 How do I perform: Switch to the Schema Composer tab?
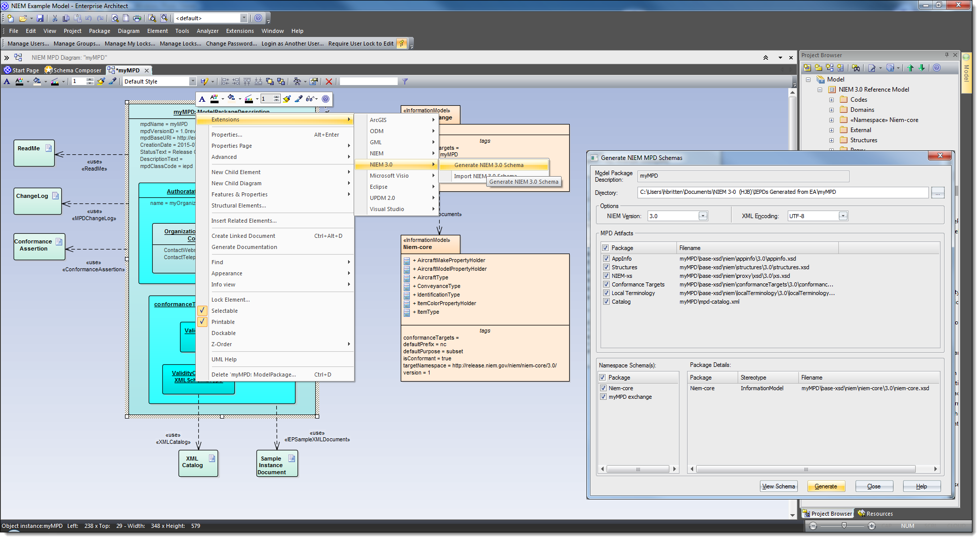pos(73,70)
